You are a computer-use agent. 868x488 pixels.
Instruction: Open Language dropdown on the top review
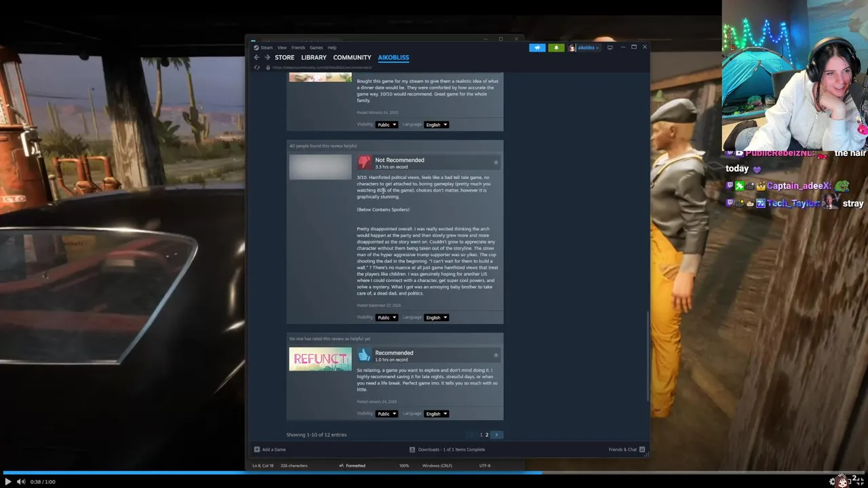pos(436,125)
